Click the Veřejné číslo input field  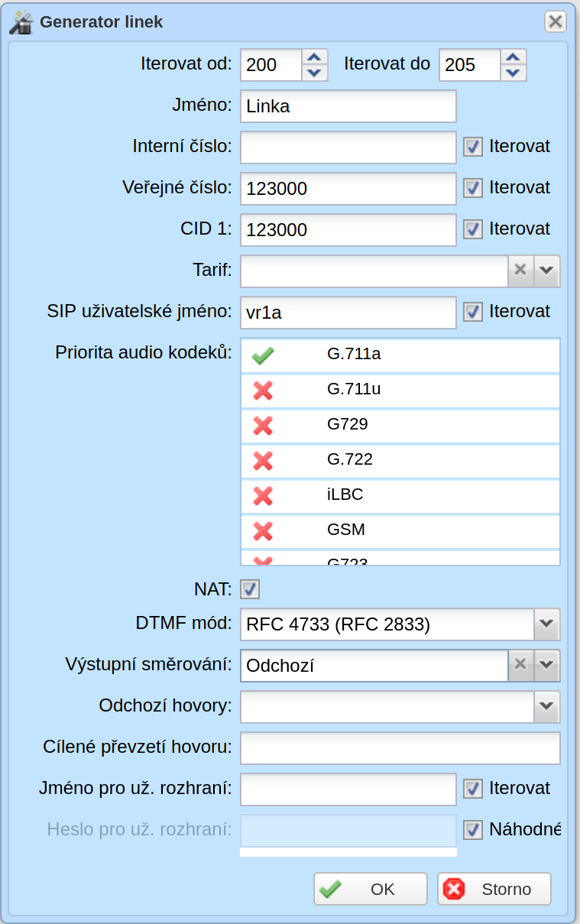click(x=348, y=188)
